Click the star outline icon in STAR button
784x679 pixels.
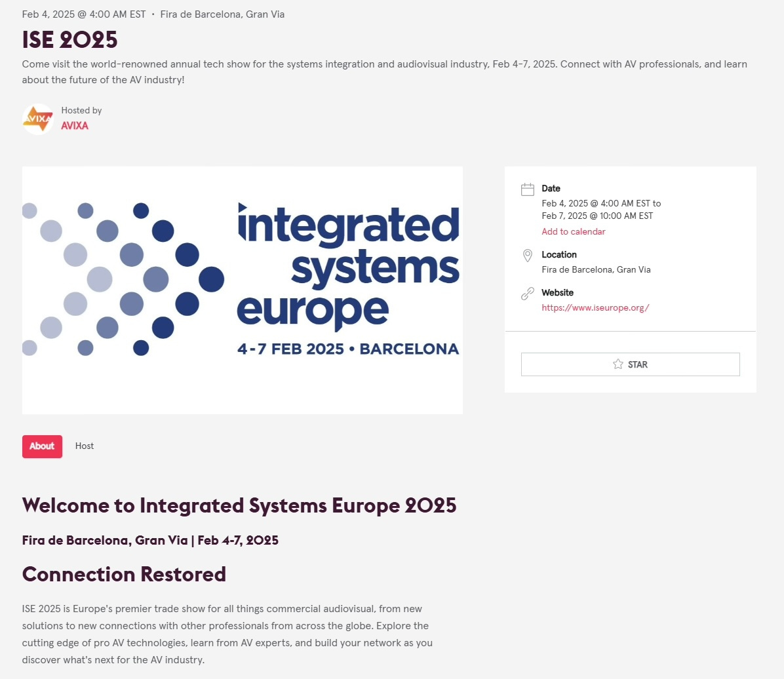tap(617, 364)
